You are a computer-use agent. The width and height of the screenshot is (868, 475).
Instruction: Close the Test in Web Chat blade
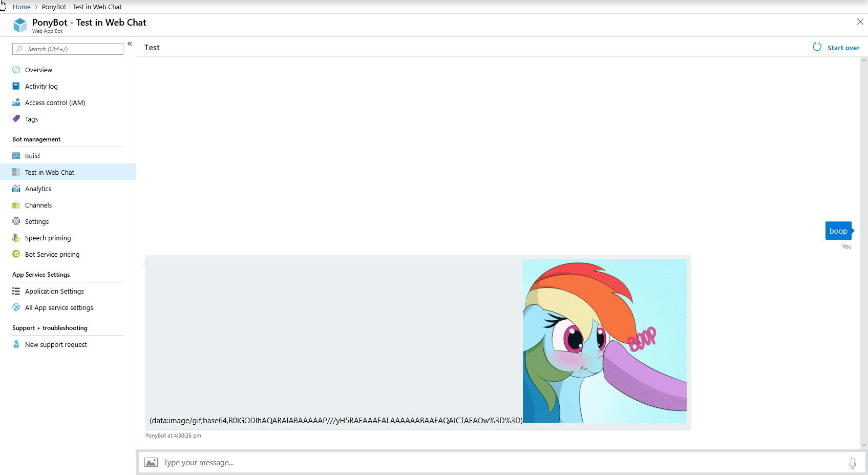pyautogui.click(x=860, y=22)
